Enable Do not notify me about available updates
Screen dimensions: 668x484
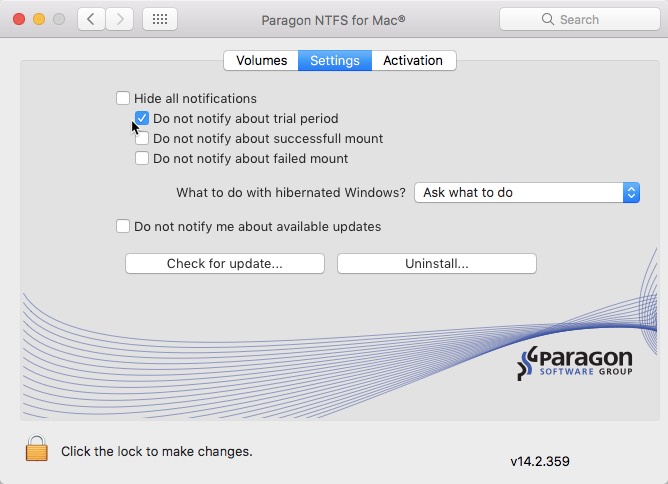123,226
